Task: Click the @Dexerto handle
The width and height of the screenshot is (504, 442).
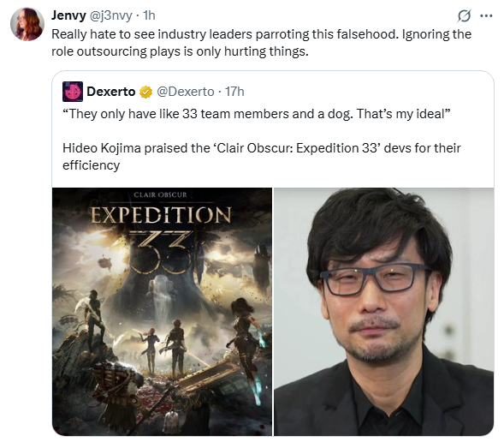Action: tap(186, 92)
